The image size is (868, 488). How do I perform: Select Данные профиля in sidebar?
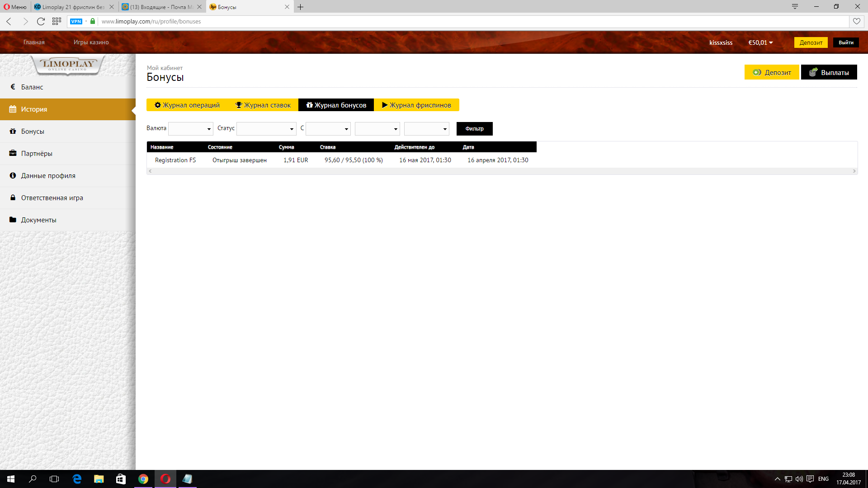tap(48, 176)
